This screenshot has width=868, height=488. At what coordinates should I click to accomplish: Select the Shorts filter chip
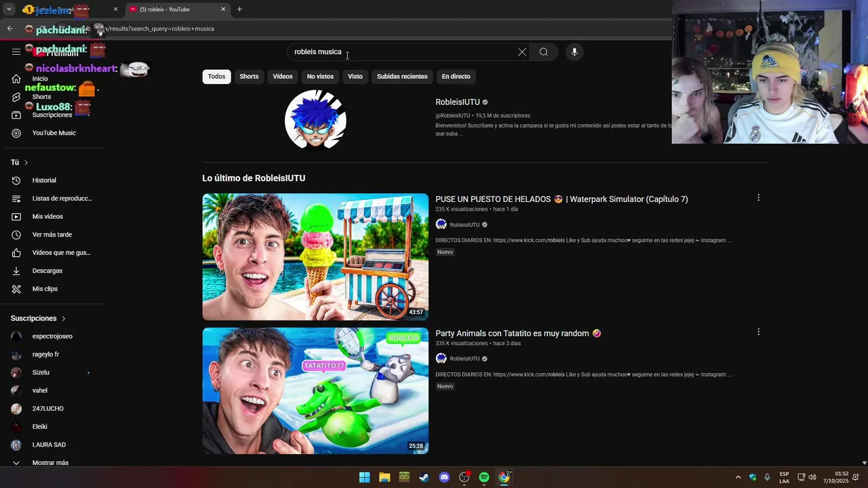coord(249,77)
